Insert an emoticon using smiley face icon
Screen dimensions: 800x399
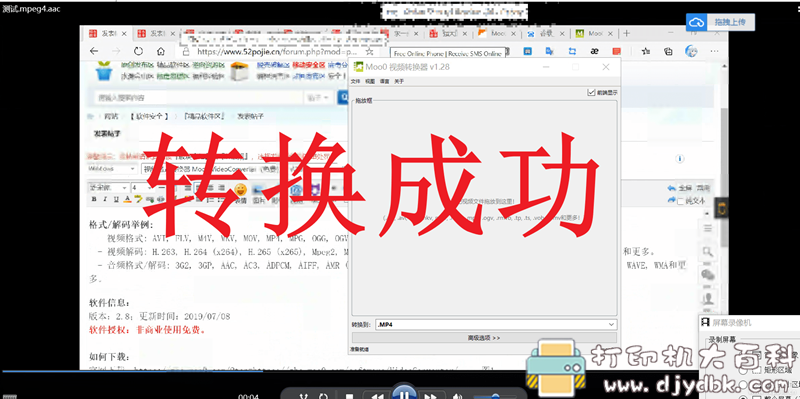(x=240, y=191)
